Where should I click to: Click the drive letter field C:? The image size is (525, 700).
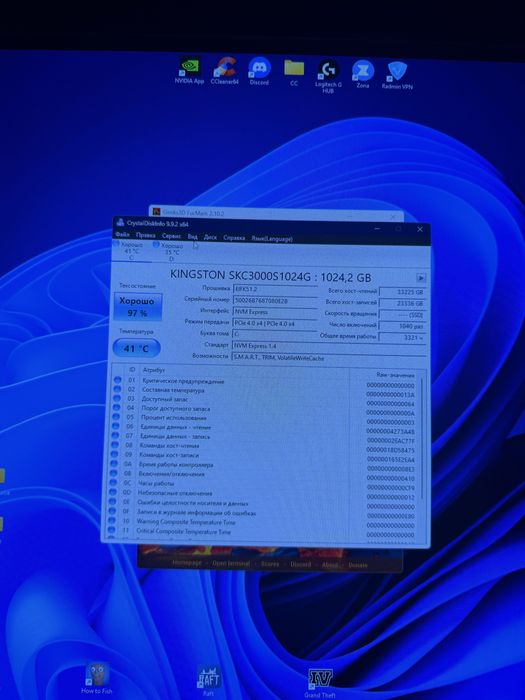(x=274, y=334)
